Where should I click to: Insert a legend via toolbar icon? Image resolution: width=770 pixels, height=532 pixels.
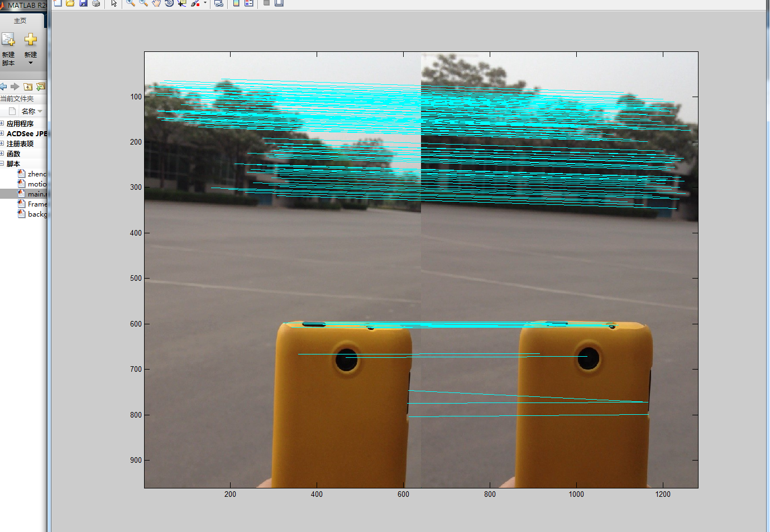[x=249, y=3]
